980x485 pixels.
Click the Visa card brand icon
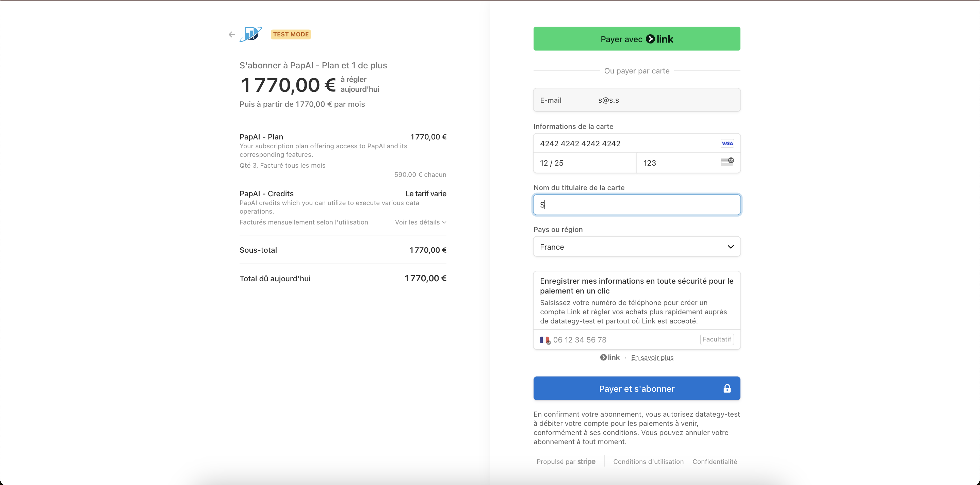[x=726, y=144]
